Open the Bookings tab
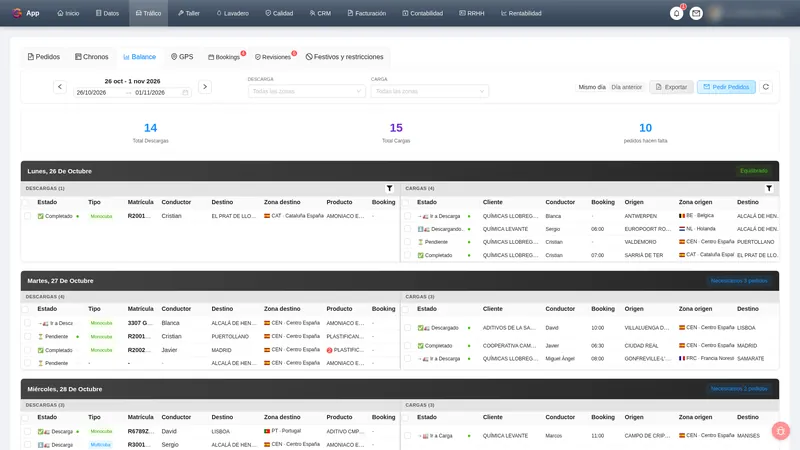This screenshot has height=450, width=800. click(224, 57)
